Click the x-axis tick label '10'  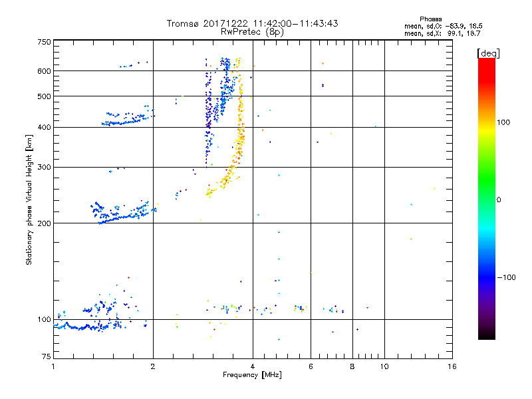[384, 366]
